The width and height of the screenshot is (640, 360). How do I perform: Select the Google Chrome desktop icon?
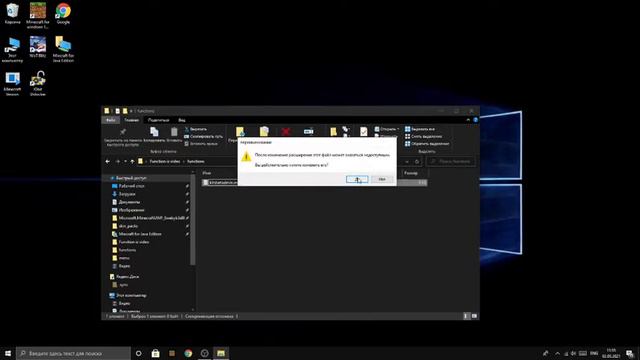click(63, 14)
